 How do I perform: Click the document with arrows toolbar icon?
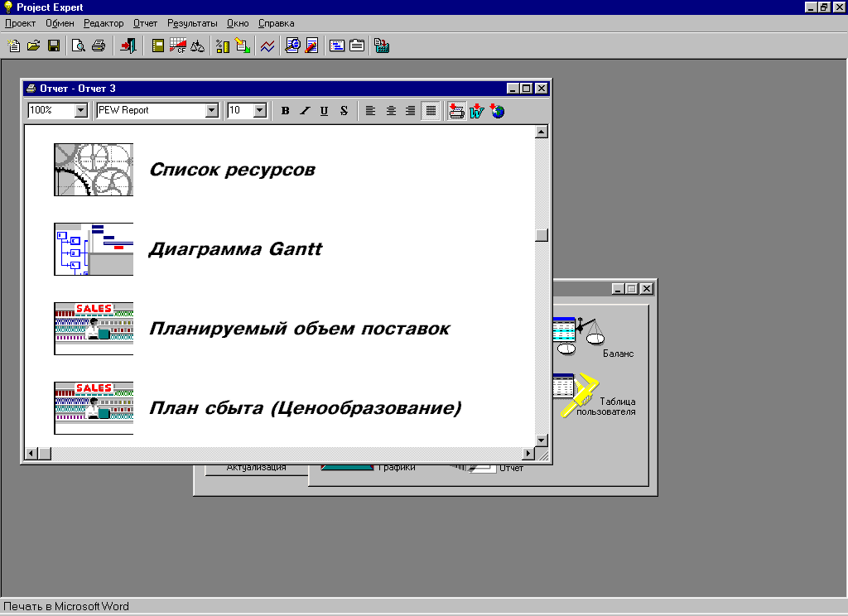[243, 46]
